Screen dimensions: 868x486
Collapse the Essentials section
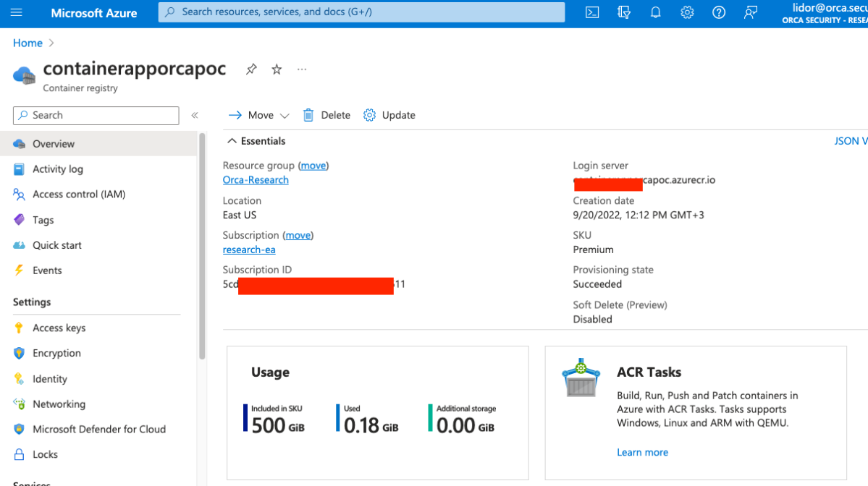(256, 141)
